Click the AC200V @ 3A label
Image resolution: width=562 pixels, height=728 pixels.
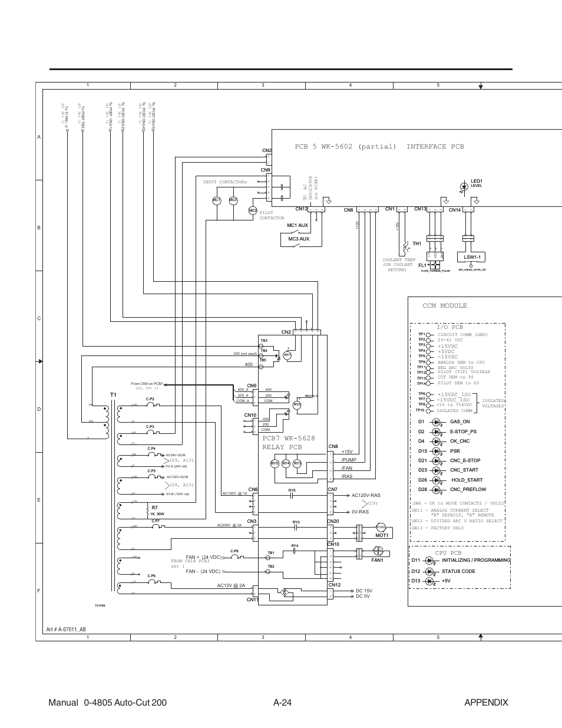click(229, 525)
